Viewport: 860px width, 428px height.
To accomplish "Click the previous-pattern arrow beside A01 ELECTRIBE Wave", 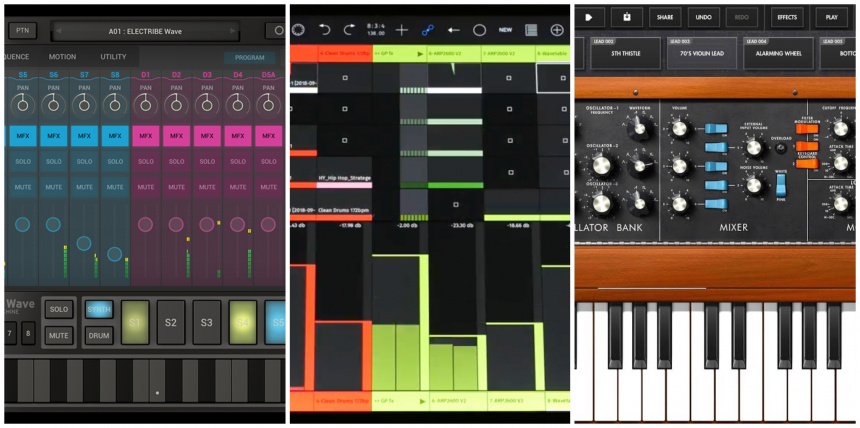I will click(58, 31).
